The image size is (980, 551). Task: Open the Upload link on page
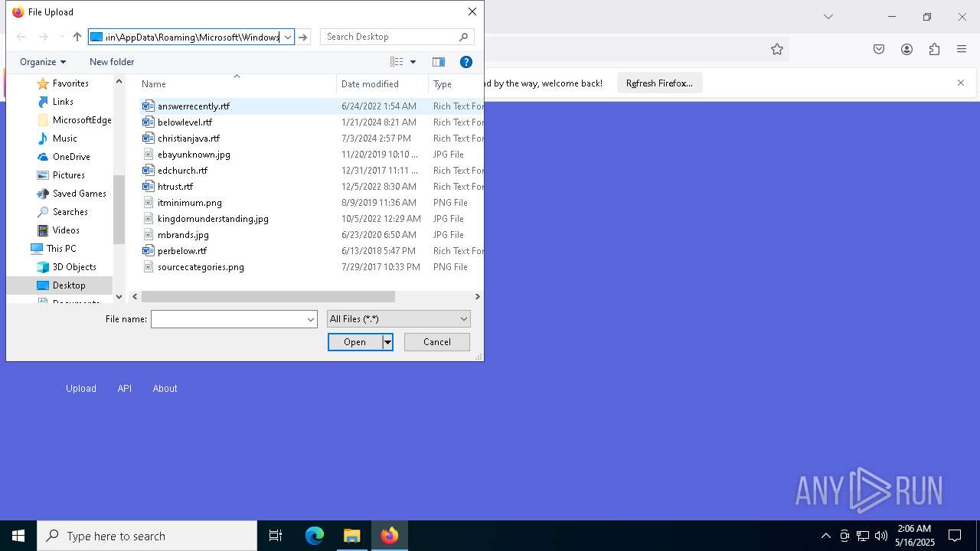coord(81,389)
